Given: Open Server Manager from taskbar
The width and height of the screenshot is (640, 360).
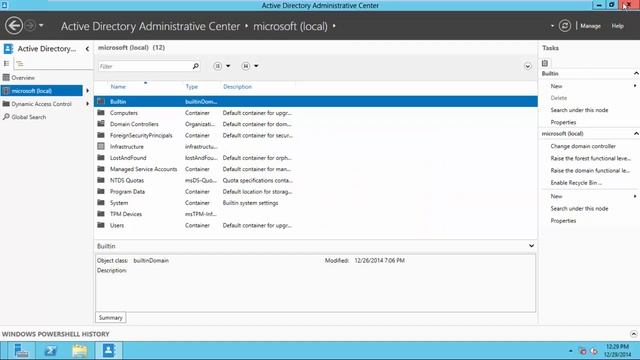Looking at the screenshot, I should click(x=21, y=351).
